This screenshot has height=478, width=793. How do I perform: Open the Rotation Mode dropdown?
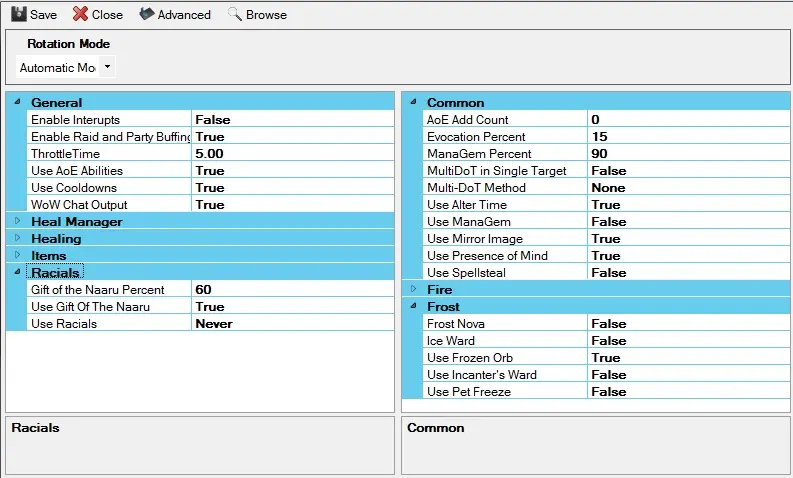tap(107, 67)
